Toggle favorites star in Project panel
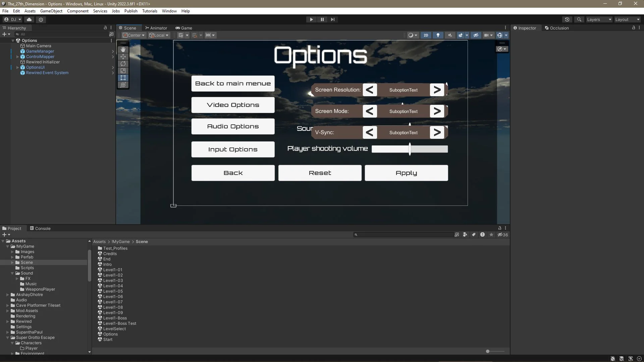This screenshot has height=362, width=644. click(491, 235)
